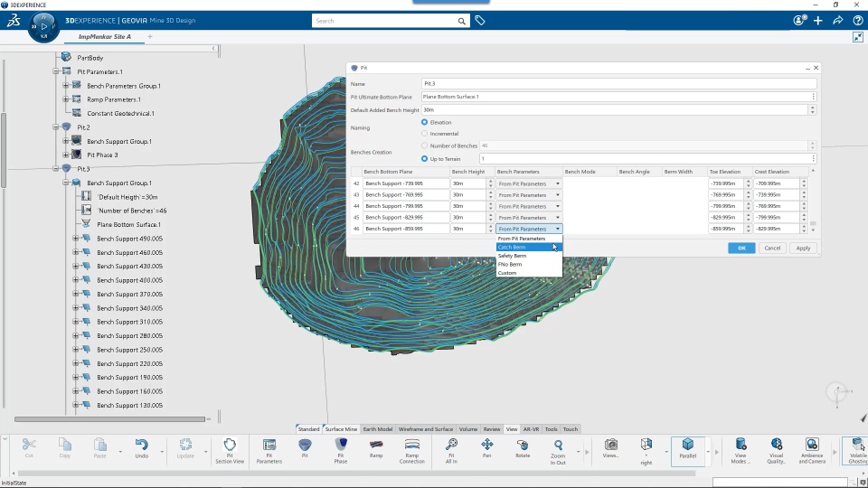Activate the Rotate tool
The height and width of the screenshot is (488, 868).
pyautogui.click(x=523, y=448)
